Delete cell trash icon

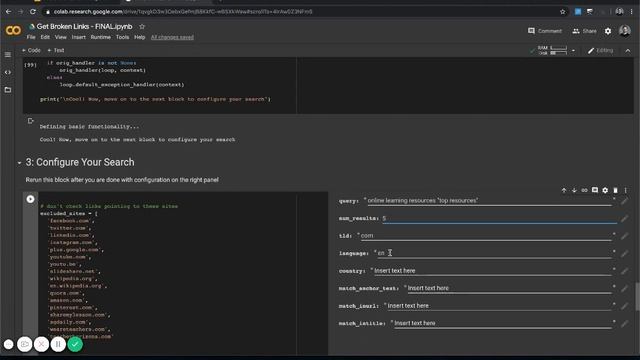(616, 190)
